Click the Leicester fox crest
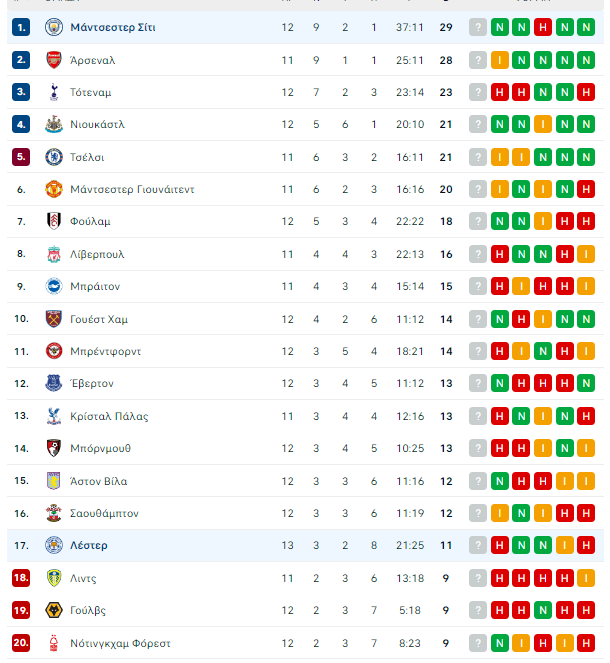 (54, 545)
